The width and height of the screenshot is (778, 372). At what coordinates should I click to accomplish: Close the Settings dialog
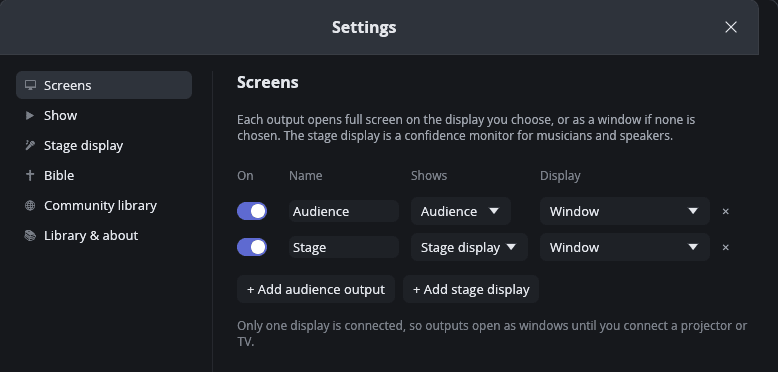point(731,27)
